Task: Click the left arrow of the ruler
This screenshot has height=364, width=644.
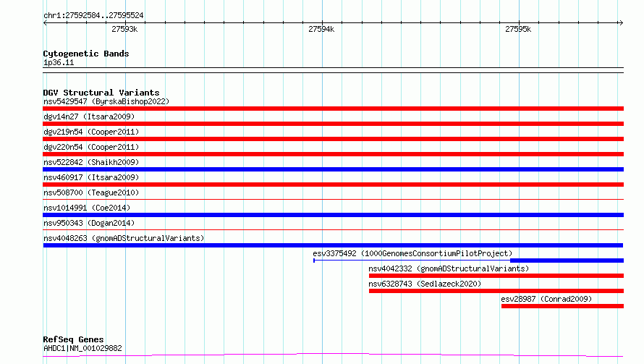Action: [x=45, y=23]
